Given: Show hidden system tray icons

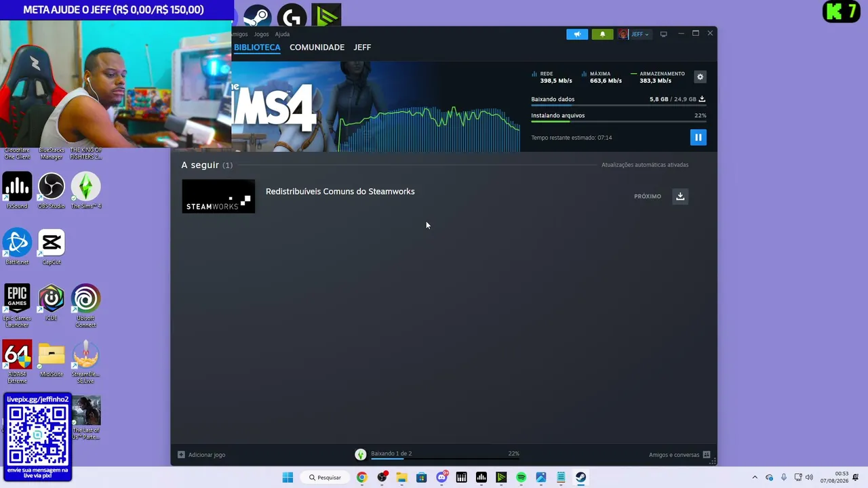Looking at the screenshot, I should (x=755, y=477).
